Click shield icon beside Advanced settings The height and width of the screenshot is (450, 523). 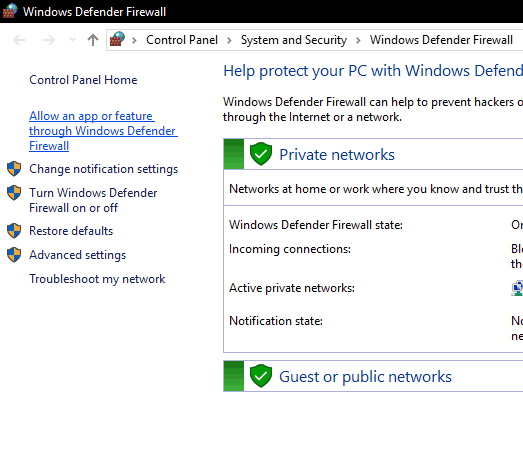(x=14, y=255)
